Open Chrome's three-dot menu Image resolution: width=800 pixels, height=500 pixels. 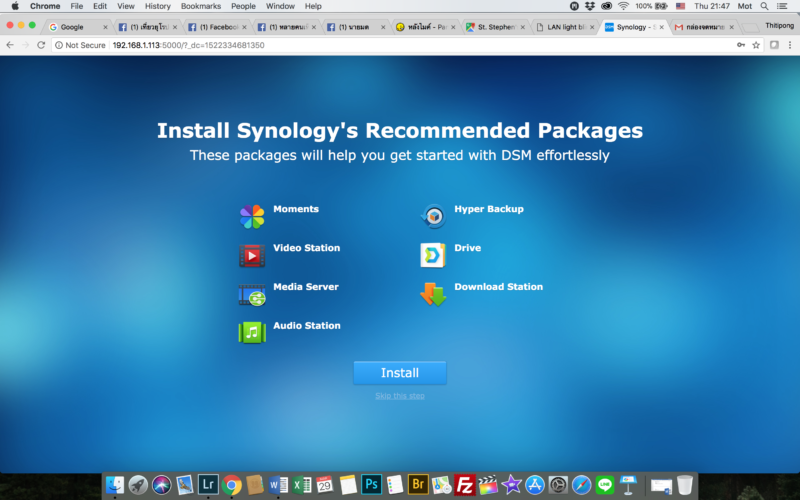[x=790, y=45]
